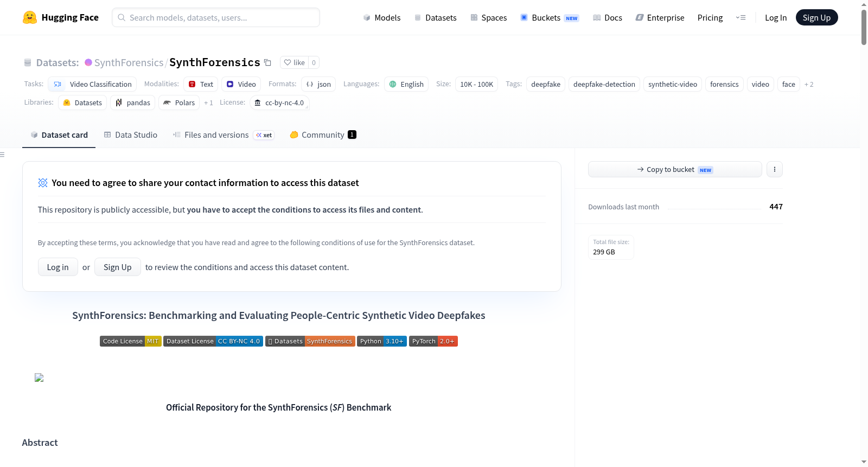The width and height of the screenshot is (868, 467).
Task: Open Spaces in the top navigation
Action: point(489,17)
